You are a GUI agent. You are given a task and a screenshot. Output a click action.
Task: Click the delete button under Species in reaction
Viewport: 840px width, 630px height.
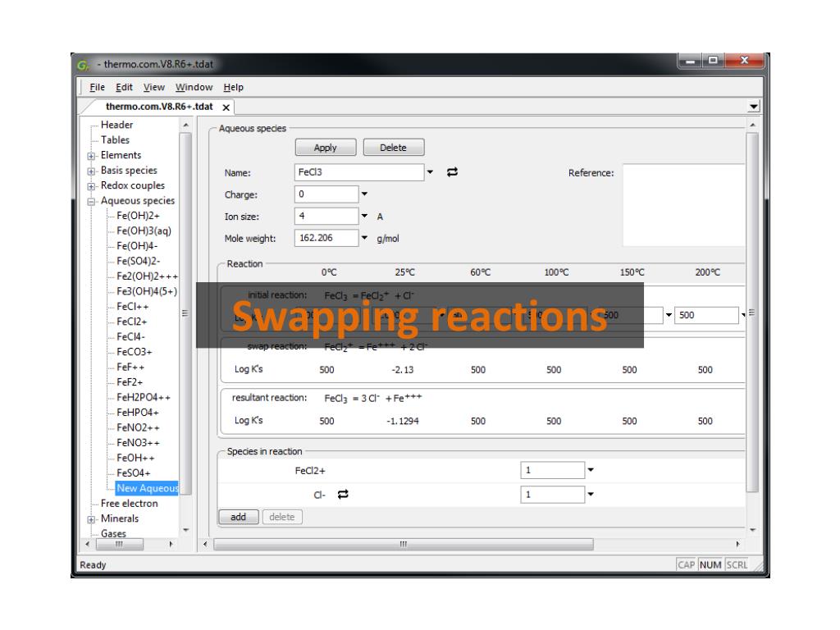point(282,517)
